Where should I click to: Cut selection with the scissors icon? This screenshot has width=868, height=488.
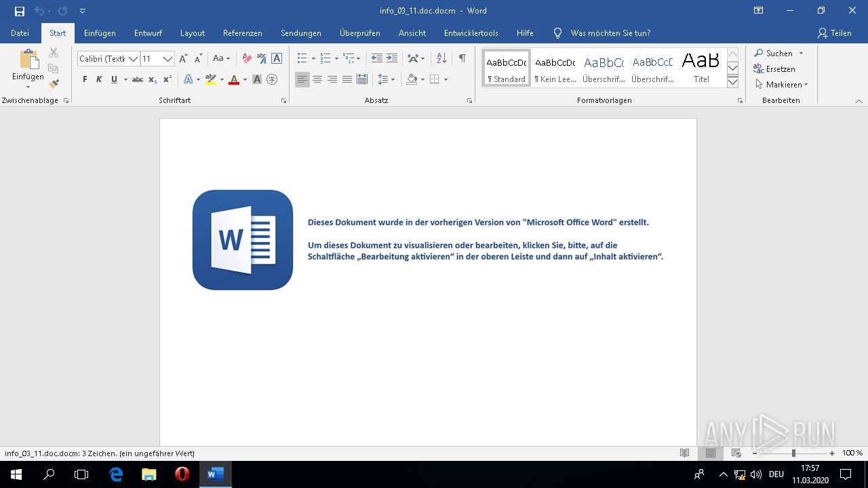(54, 53)
